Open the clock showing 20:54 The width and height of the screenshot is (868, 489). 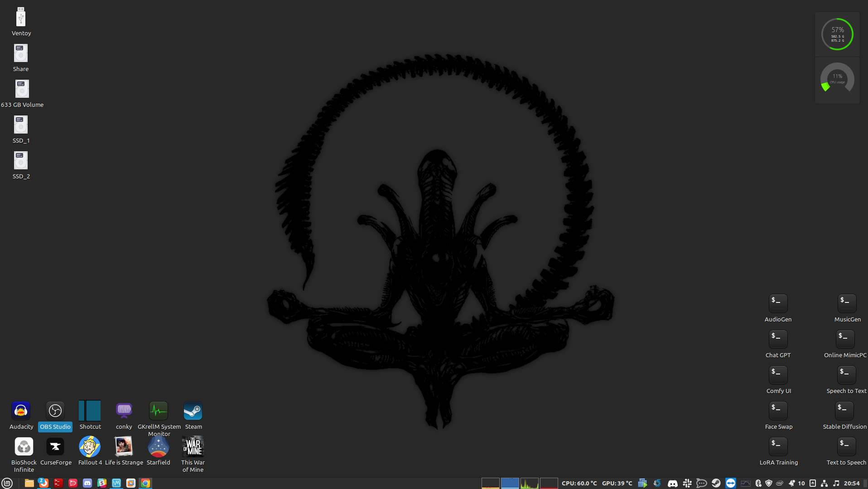pos(852,483)
